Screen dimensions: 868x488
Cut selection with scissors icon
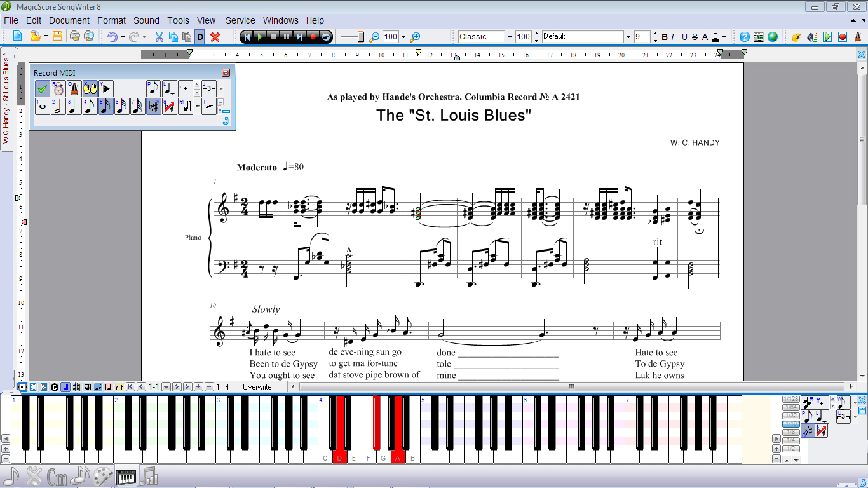click(x=159, y=37)
